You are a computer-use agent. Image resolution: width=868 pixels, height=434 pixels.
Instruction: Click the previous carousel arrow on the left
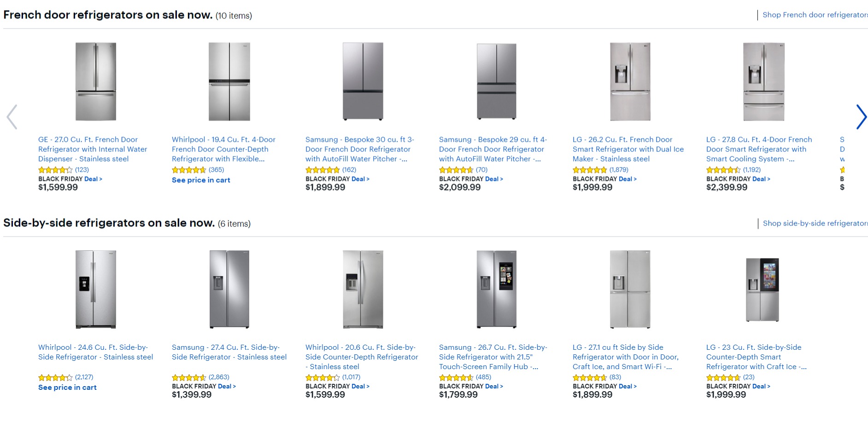(12, 117)
